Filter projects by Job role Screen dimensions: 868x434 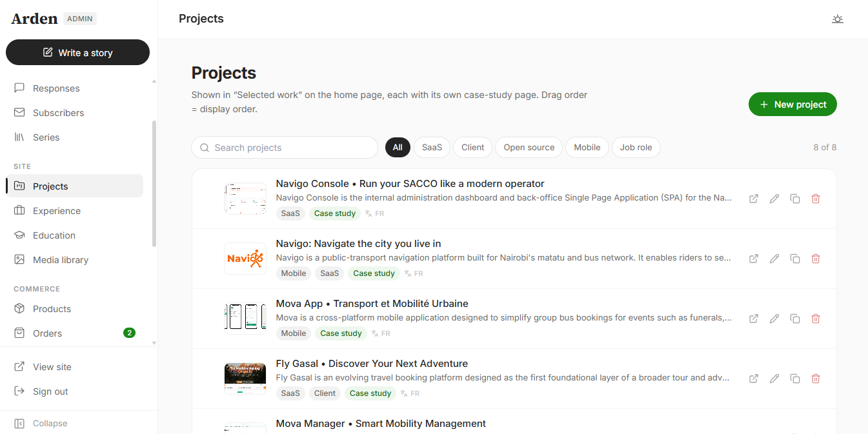click(x=636, y=147)
